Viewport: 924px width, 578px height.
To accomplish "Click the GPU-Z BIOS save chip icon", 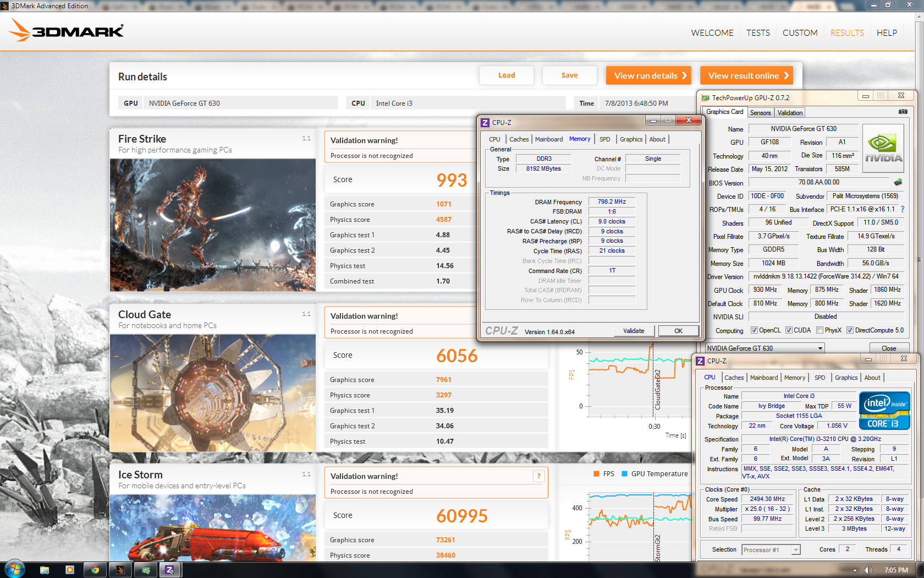I will click(898, 182).
